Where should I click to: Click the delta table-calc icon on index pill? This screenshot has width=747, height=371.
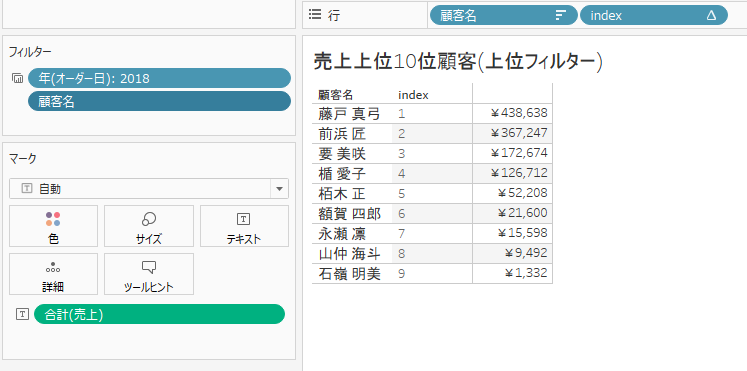[x=711, y=15]
